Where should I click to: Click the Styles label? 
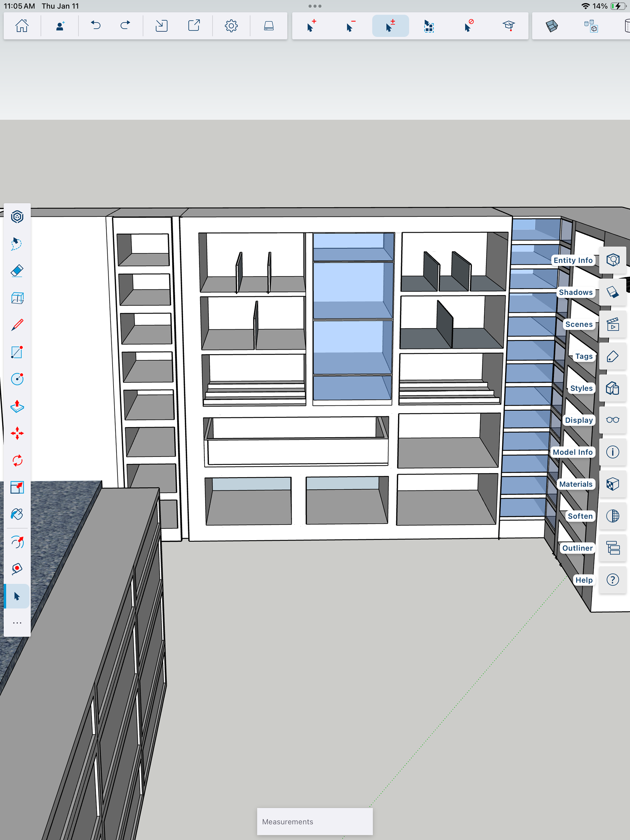(581, 388)
